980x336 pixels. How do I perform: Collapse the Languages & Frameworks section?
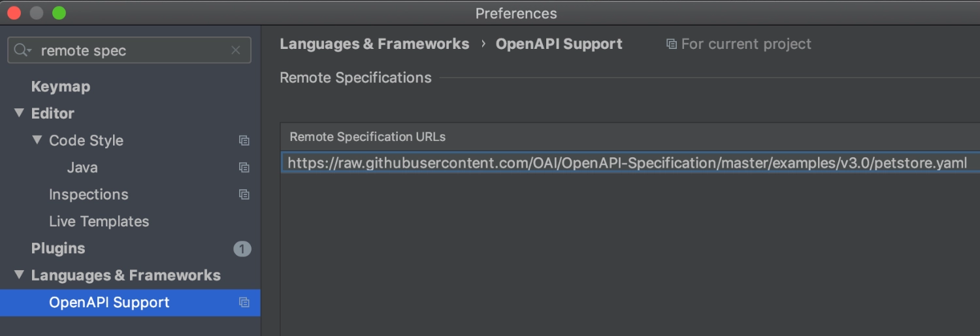pyautogui.click(x=19, y=275)
